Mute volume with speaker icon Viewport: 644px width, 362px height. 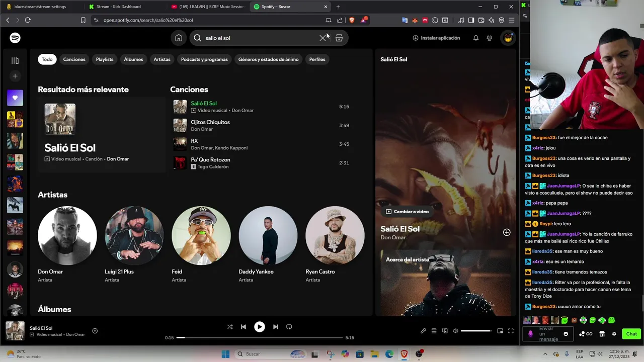tap(455, 331)
